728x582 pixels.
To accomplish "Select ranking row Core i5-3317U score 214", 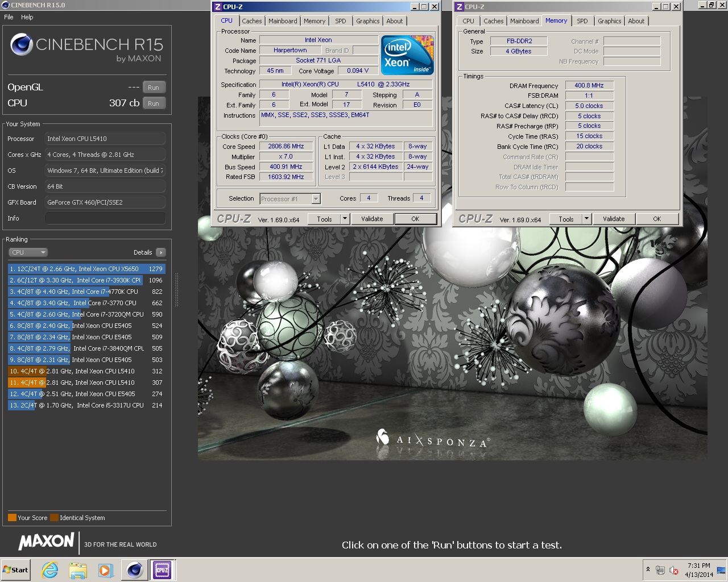I will pyautogui.click(x=86, y=405).
